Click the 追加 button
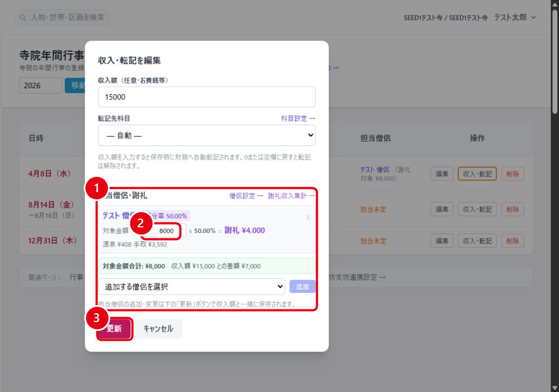This screenshot has width=559, height=392. tap(302, 286)
